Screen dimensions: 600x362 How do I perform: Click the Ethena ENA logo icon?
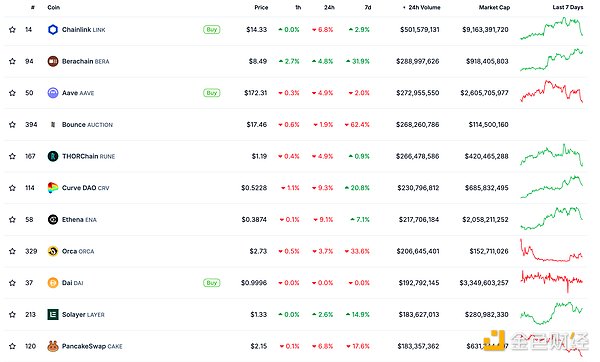click(53, 219)
